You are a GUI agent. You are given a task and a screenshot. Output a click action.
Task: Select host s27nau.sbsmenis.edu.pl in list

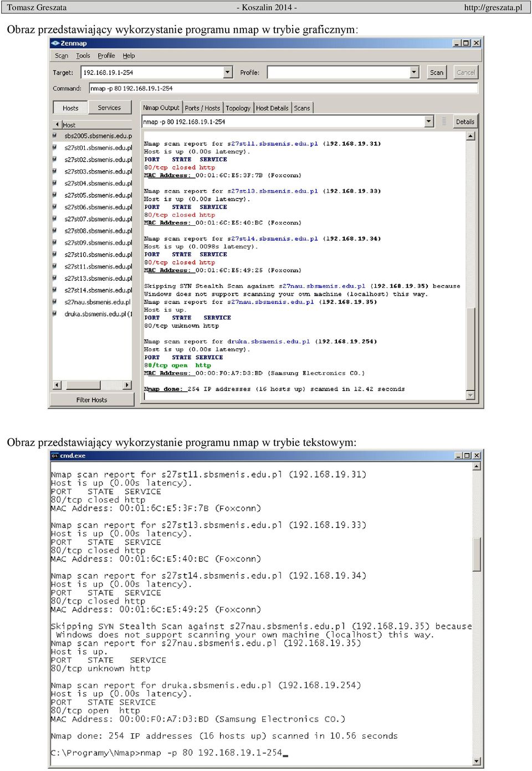pos(98,302)
